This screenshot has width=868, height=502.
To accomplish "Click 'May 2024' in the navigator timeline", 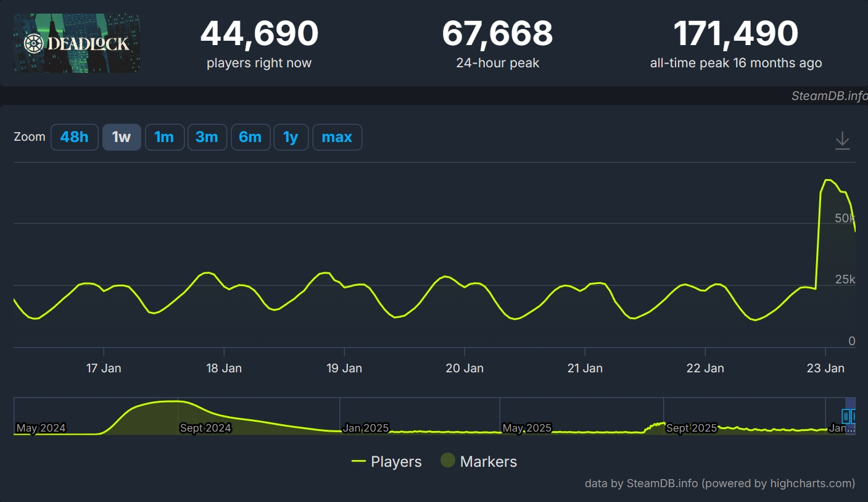I will tap(41, 428).
